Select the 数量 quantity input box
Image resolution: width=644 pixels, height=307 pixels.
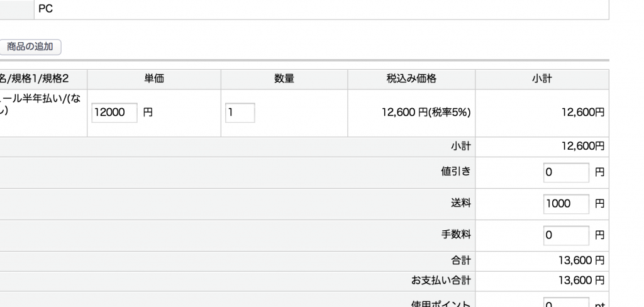click(240, 113)
